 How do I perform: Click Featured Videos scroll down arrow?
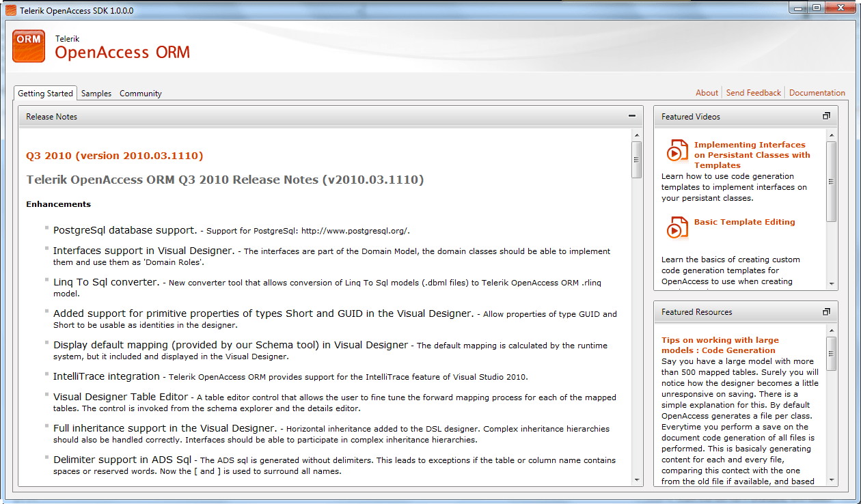pos(831,283)
